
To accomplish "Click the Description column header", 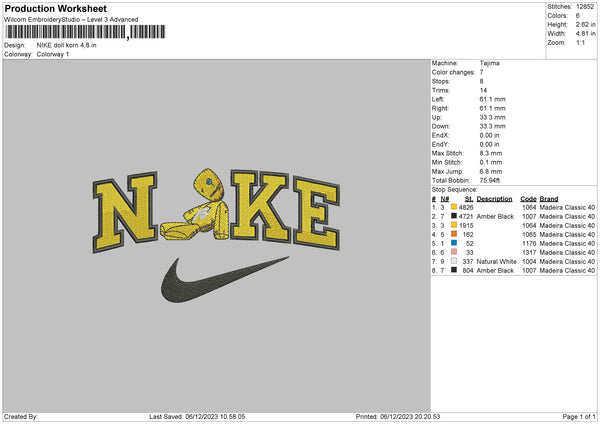I will tap(494, 199).
